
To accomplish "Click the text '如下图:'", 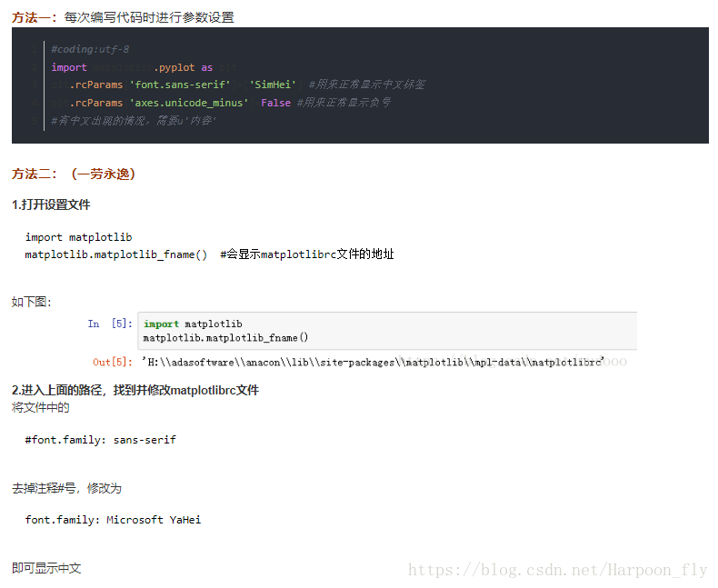I will pyautogui.click(x=32, y=302).
